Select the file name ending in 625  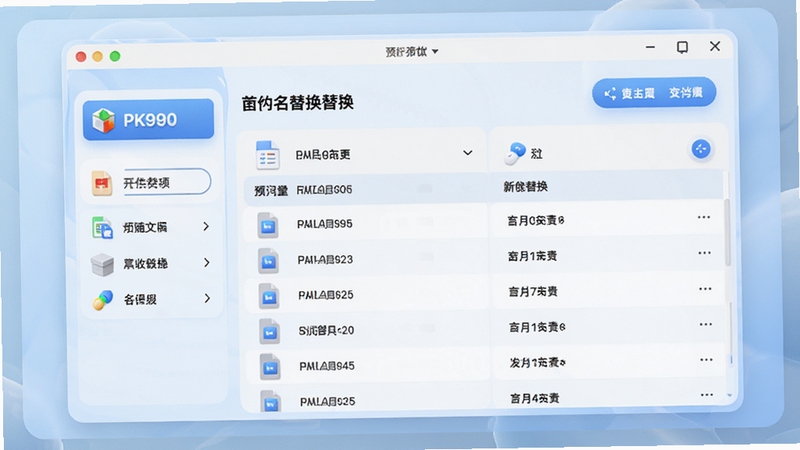326,295
